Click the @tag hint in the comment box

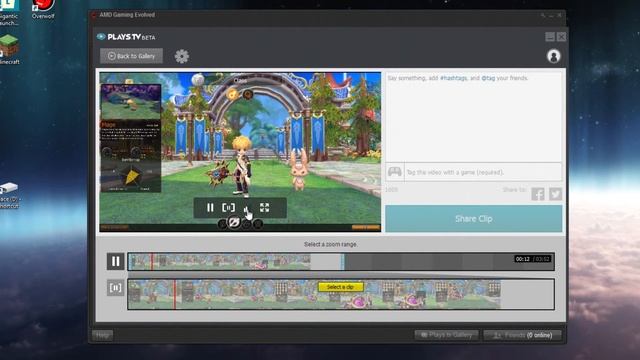(488, 78)
